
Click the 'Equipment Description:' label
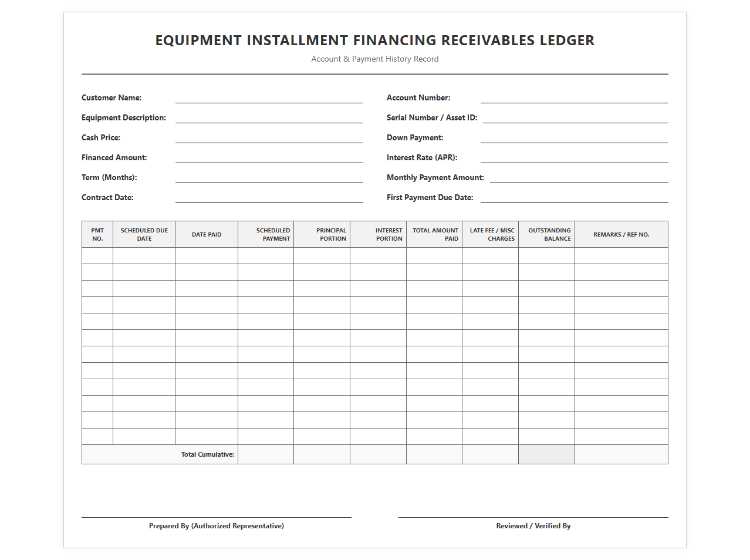[124, 117]
